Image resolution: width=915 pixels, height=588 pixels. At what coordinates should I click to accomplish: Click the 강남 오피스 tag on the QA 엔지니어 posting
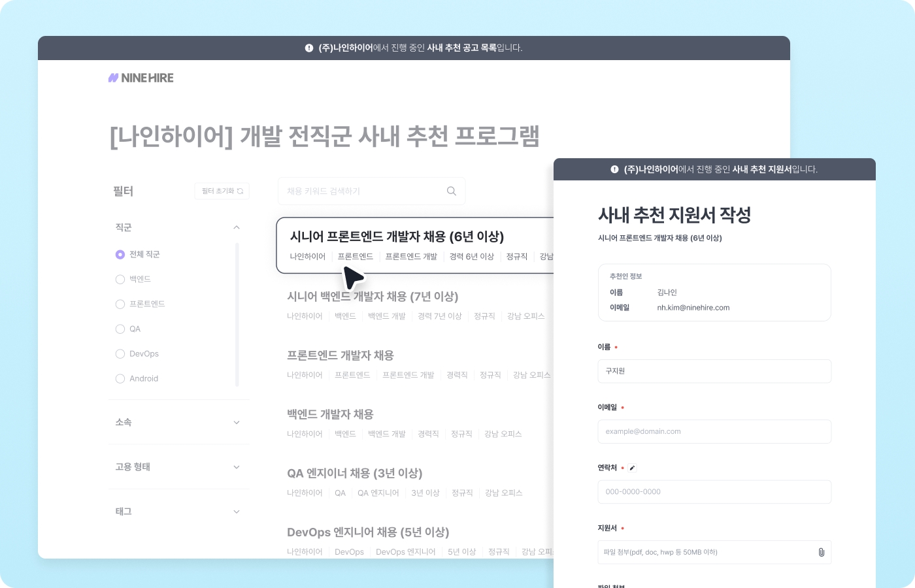pos(504,493)
